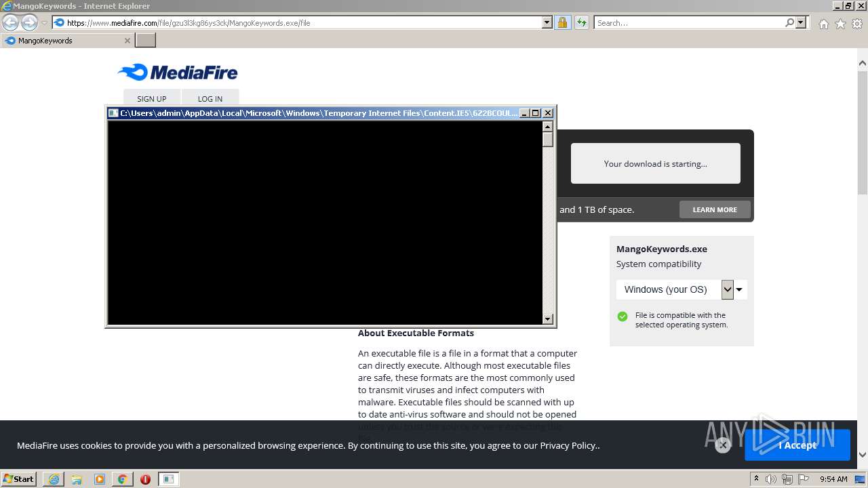
Task: Click console app icon in taskbar
Action: coord(168,479)
